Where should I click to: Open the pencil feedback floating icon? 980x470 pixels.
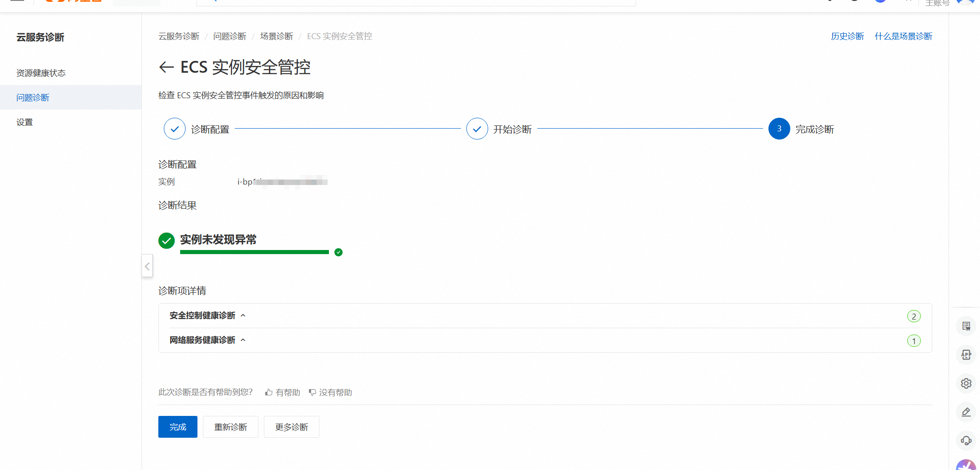click(x=966, y=412)
